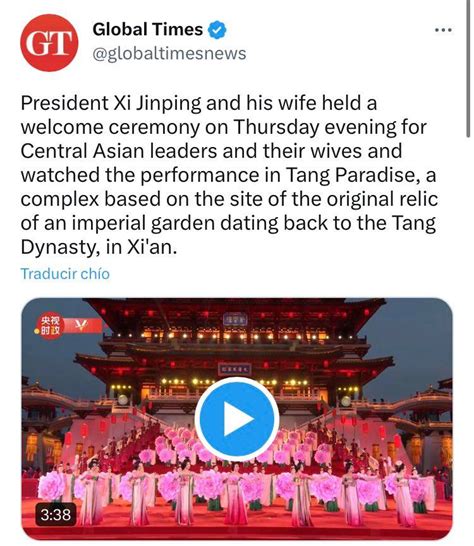Click the tweet text mentioning Tang Paradise
Viewport: 474px width, 546px height.
(x=228, y=175)
